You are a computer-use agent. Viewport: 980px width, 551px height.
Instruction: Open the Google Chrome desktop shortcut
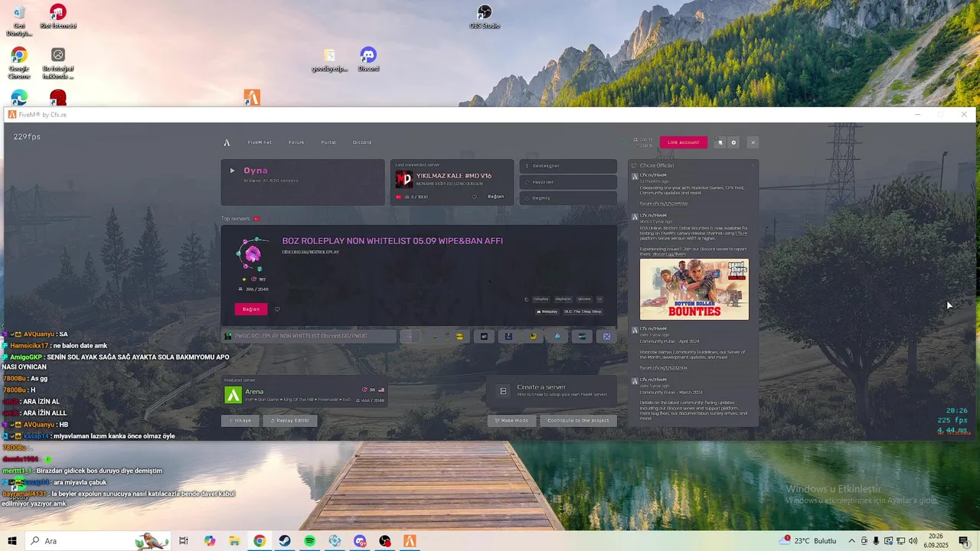click(x=19, y=63)
